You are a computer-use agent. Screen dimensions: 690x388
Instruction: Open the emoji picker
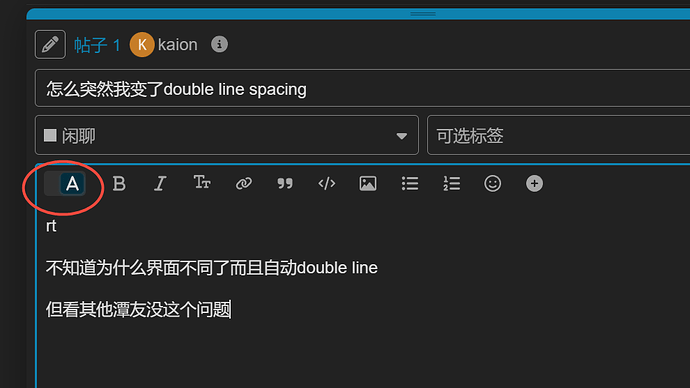pos(492,183)
